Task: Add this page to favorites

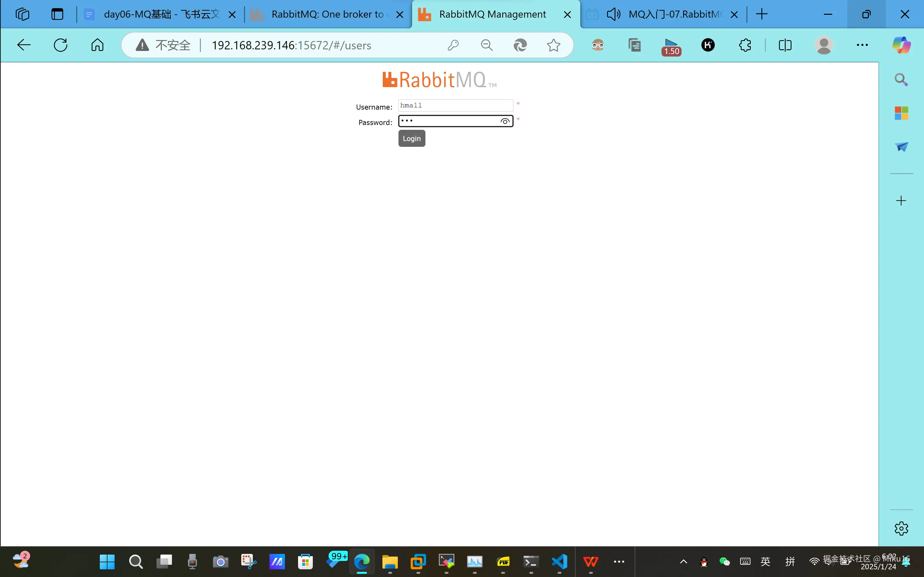Action: [x=553, y=45]
